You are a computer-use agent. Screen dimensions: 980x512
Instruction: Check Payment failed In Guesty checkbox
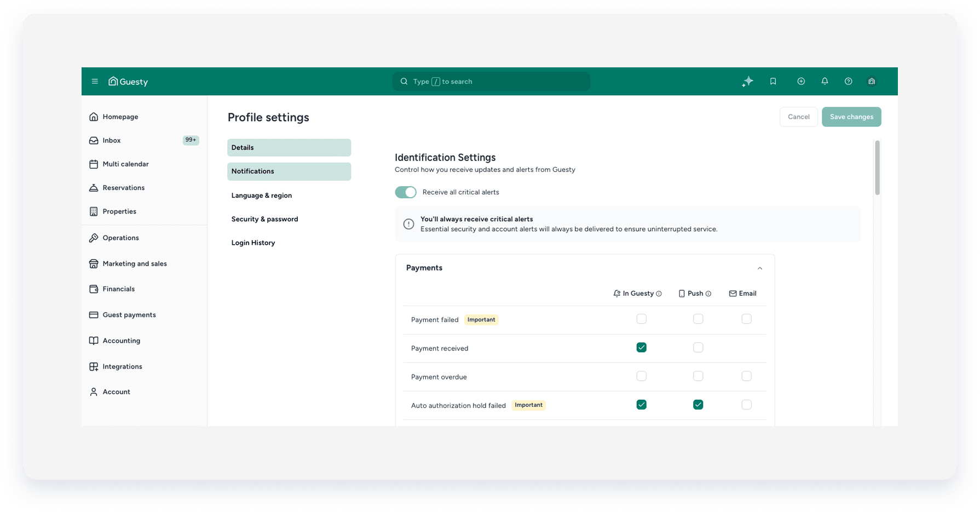[x=642, y=319]
